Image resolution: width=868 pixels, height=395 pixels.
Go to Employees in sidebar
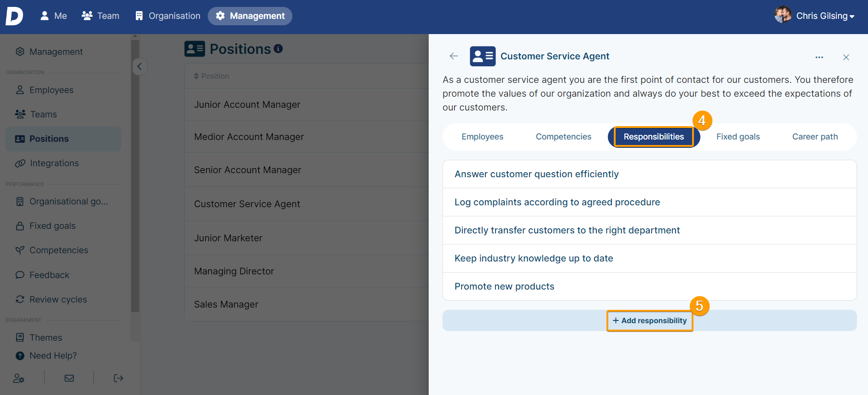point(63,90)
